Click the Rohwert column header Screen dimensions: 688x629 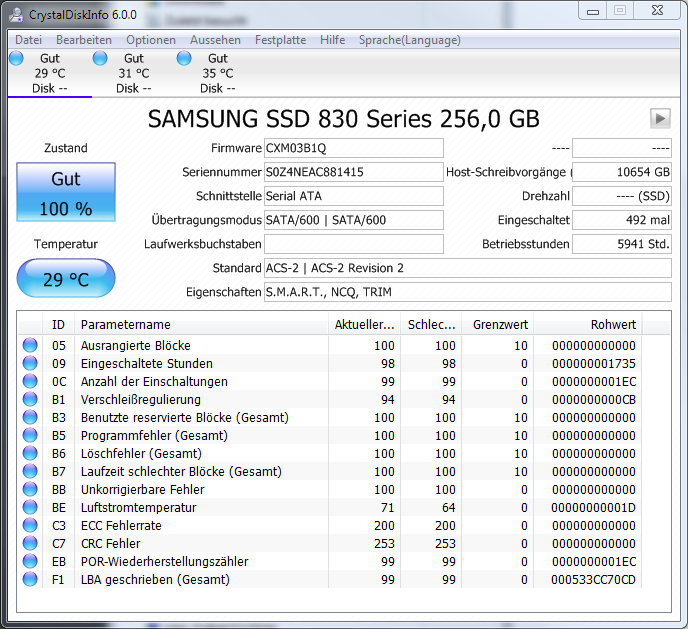tap(588, 325)
